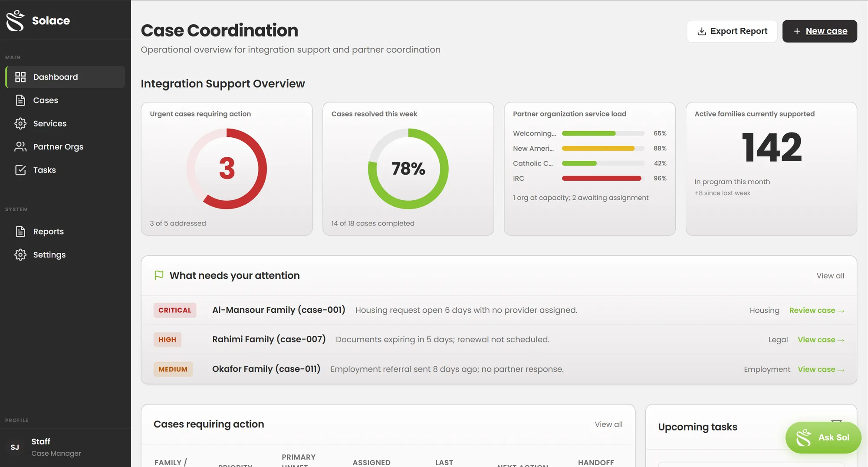The height and width of the screenshot is (467, 868).
Task: Click the Export Report button
Action: tap(732, 31)
